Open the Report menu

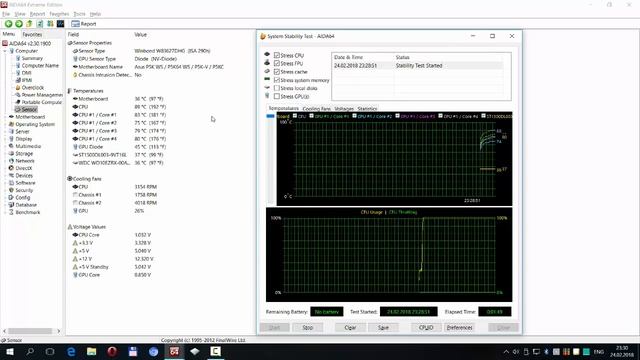pos(37,14)
